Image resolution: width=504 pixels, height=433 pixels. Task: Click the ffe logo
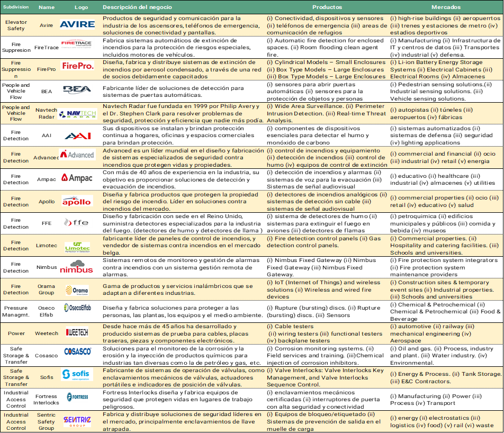[x=76, y=222]
